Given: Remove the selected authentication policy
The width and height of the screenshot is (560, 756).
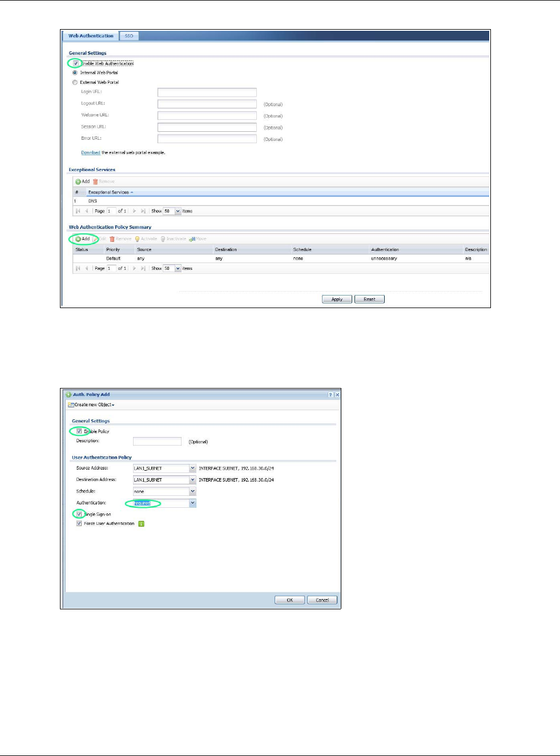Looking at the screenshot, I should [x=120, y=239].
